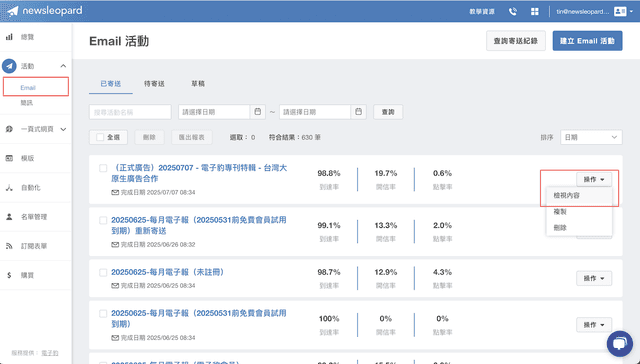Screen dimensions: 640x364
Task: Open 操作 dropdown for the 100% campaign
Action: [x=593, y=325]
